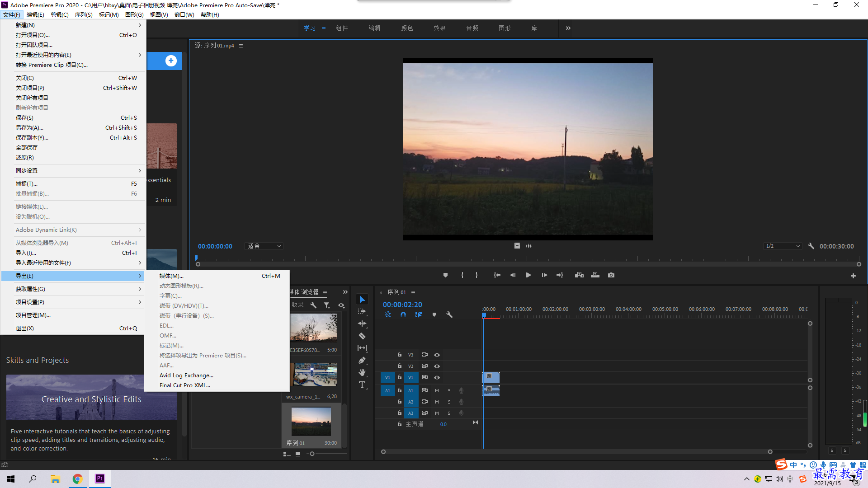Click Drag Video Only filmstrip icon
Image resolution: width=868 pixels, height=488 pixels.
[x=517, y=246]
